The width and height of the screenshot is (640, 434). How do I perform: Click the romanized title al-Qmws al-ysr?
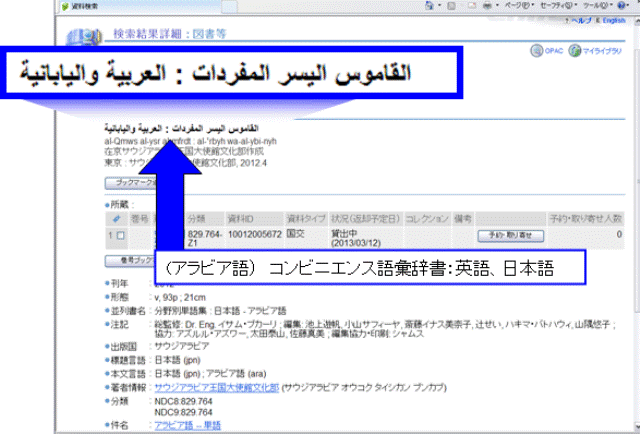tap(190, 141)
